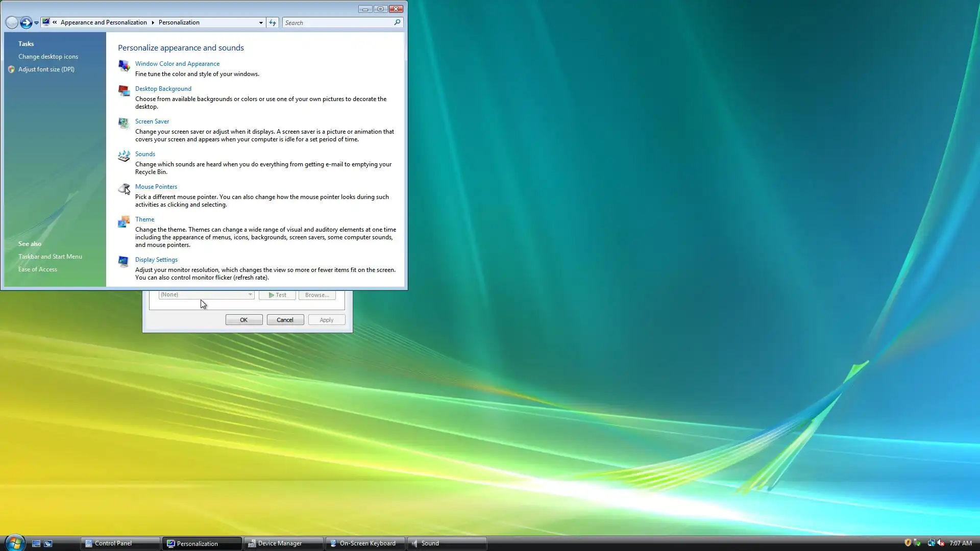Open the recent pages arrow dropdown
The image size is (980, 551).
(x=36, y=23)
